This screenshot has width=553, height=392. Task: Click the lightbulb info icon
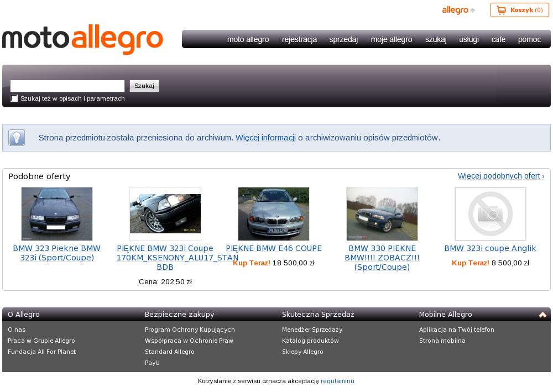(x=17, y=138)
